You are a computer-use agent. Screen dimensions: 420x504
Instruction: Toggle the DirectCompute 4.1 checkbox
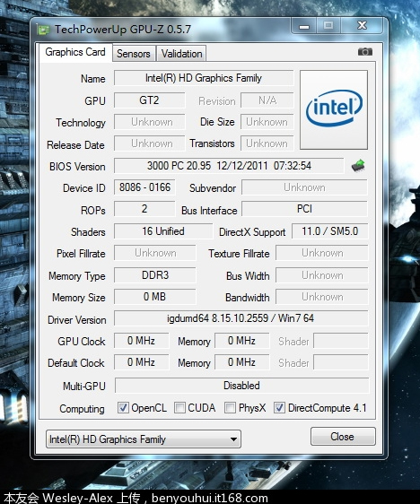(279, 407)
